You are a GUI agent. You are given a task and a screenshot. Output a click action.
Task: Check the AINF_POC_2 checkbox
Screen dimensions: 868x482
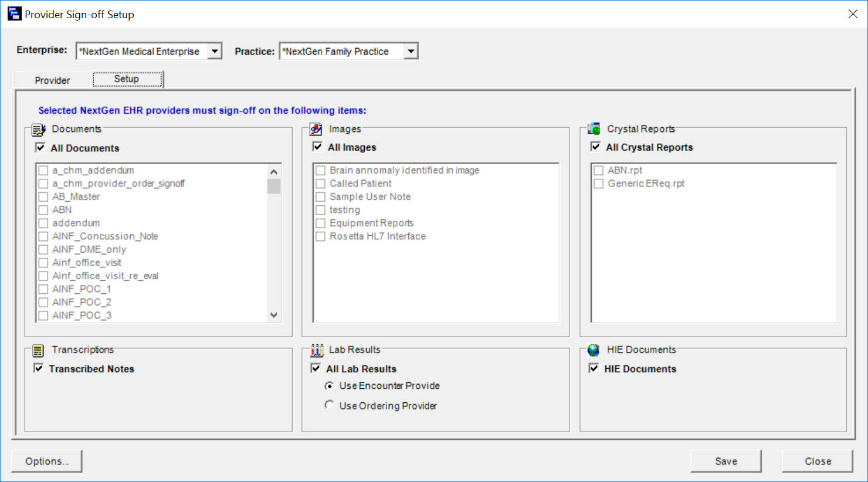(x=43, y=303)
